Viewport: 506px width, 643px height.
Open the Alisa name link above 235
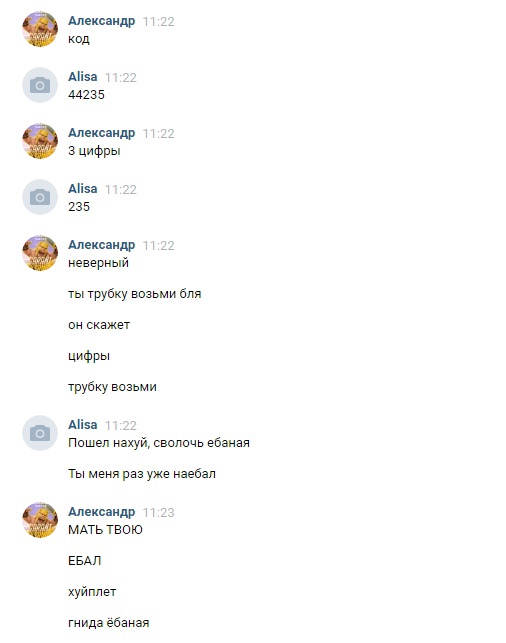point(82,189)
